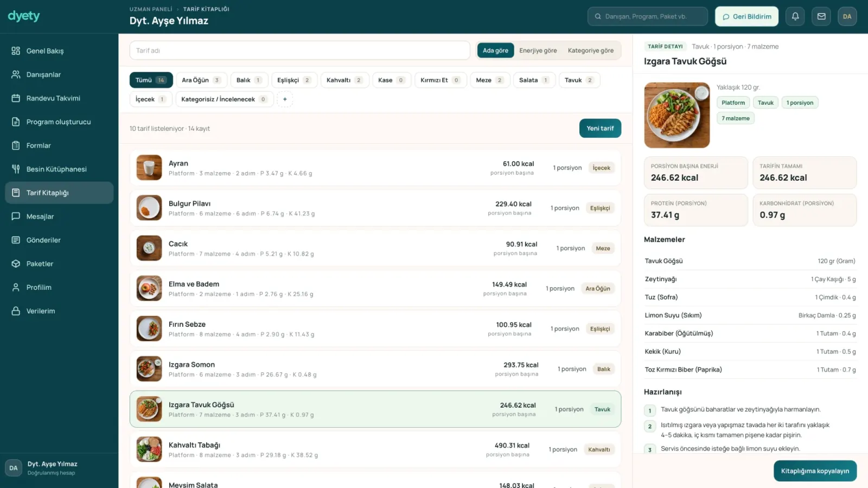The width and height of the screenshot is (868, 488).
Task: Sort recipes by Kategoriye göre
Action: [x=591, y=50]
